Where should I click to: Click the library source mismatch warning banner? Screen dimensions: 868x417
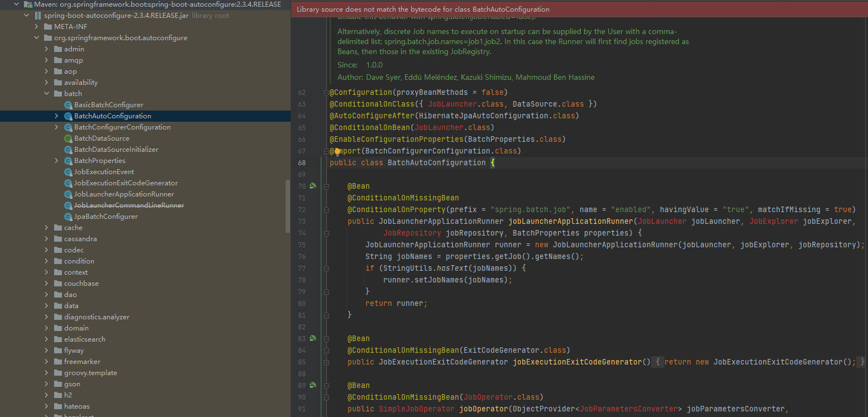pos(579,9)
